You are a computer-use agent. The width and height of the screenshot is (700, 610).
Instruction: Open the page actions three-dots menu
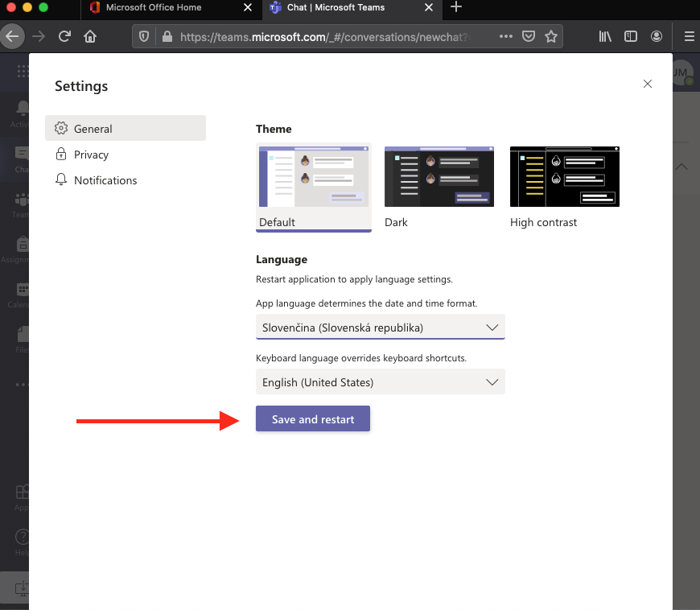tap(506, 36)
